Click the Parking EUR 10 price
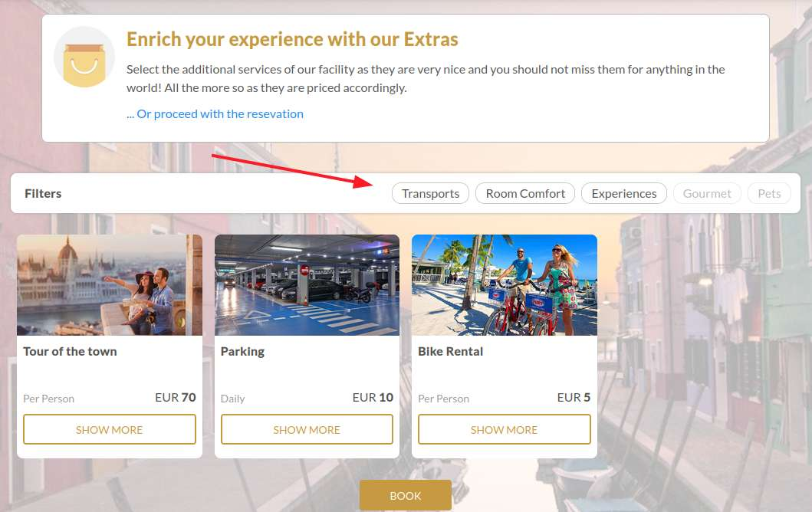This screenshot has height=512, width=812. click(x=373, y=397)
